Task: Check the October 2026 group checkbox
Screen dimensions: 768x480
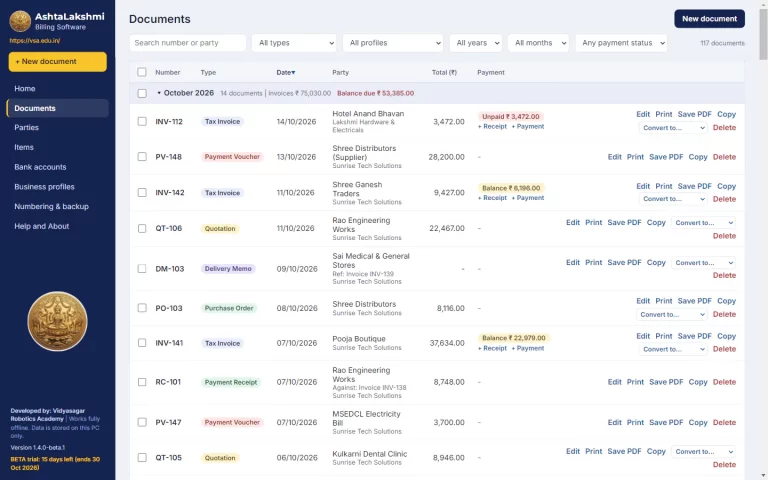Action: tap(142, 93)
